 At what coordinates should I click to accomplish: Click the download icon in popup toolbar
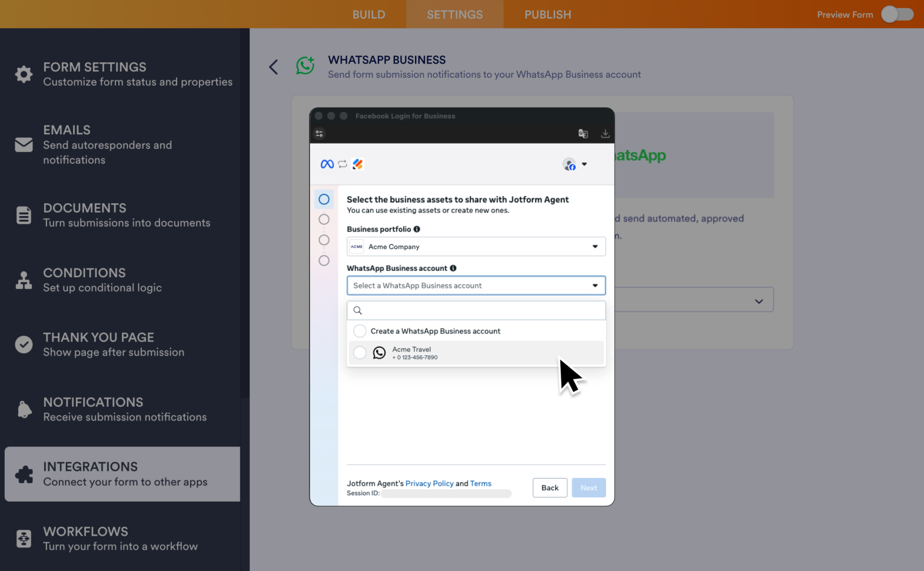605,134
